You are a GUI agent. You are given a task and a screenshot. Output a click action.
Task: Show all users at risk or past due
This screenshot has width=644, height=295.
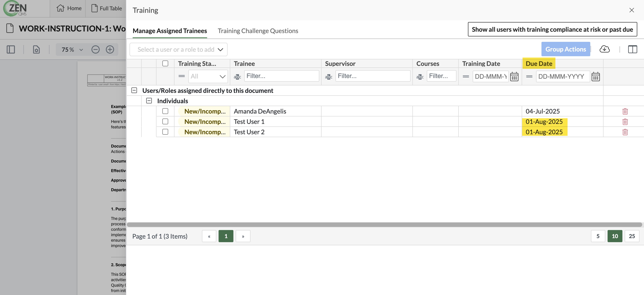pyautogui.click(x=552, y=29)
